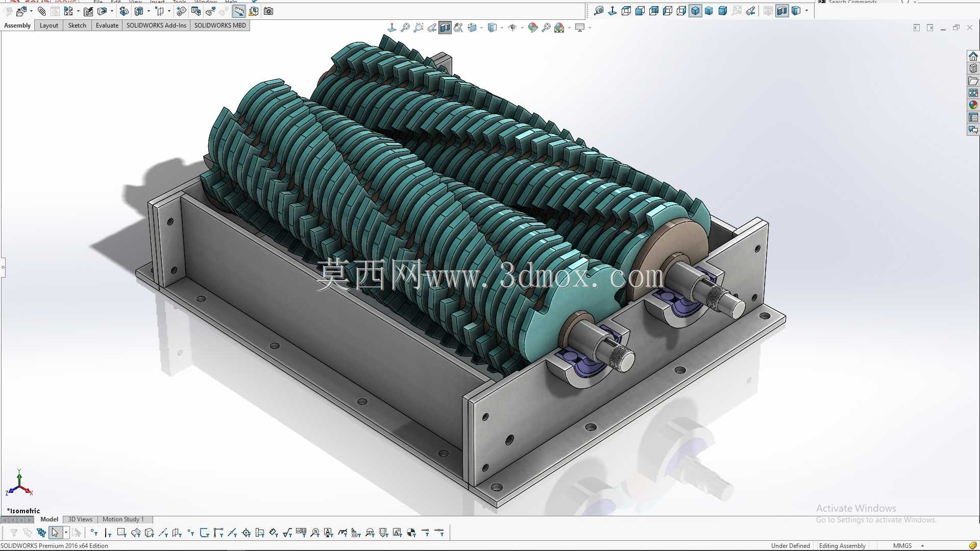Toggle the Filter Vertices selection filter
This screenshot has width=980, height=551.
tap(94, 533)
